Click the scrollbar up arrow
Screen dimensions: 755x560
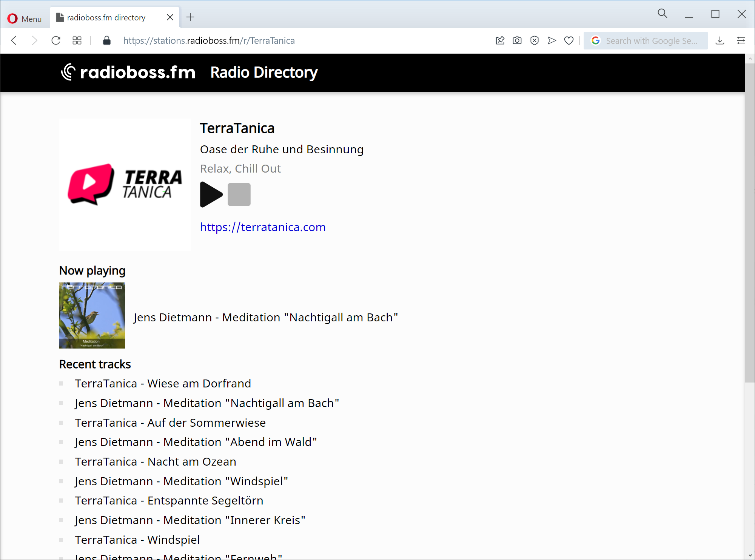tap(750, 59)
